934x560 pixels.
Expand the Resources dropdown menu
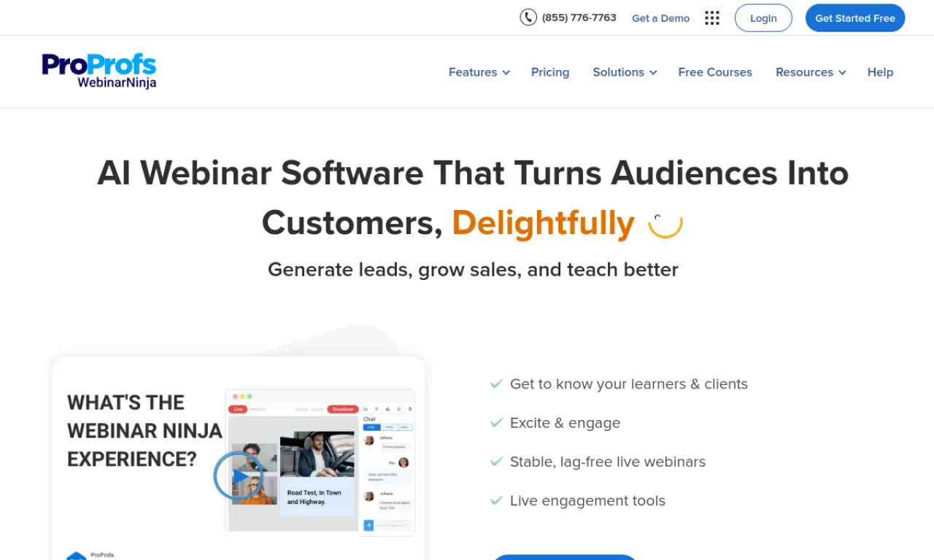811,72
